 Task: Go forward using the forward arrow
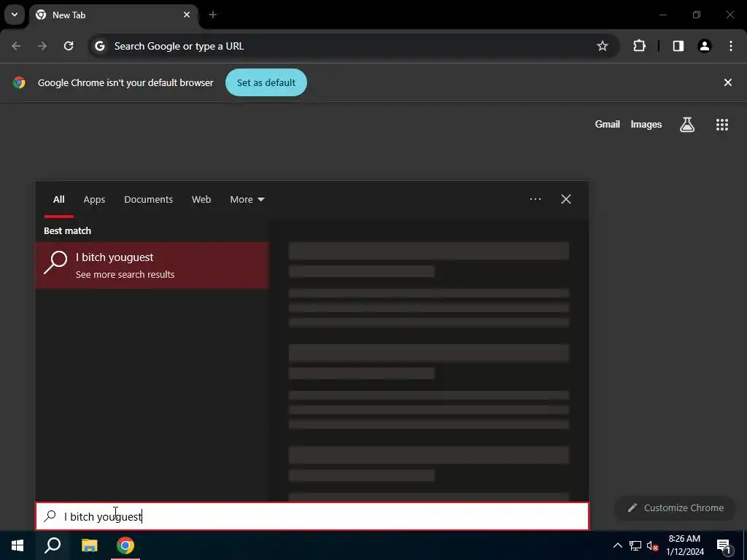click(x=42, y=46)
